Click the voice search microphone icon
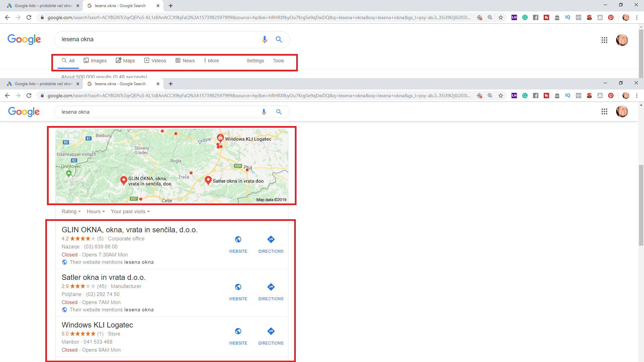The width and height of the screenshot is (644, 362). click(x=264, y=40)
